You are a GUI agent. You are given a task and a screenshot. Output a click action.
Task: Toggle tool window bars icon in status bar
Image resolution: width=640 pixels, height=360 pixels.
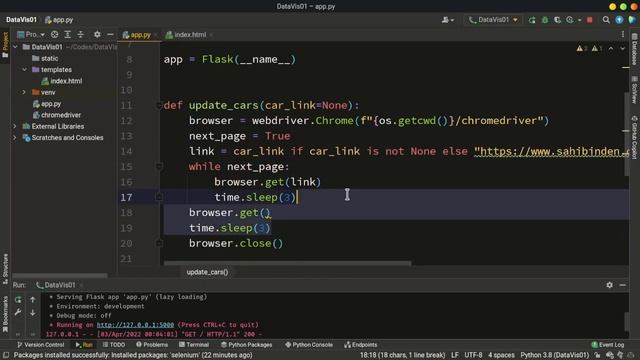point(6,355)
